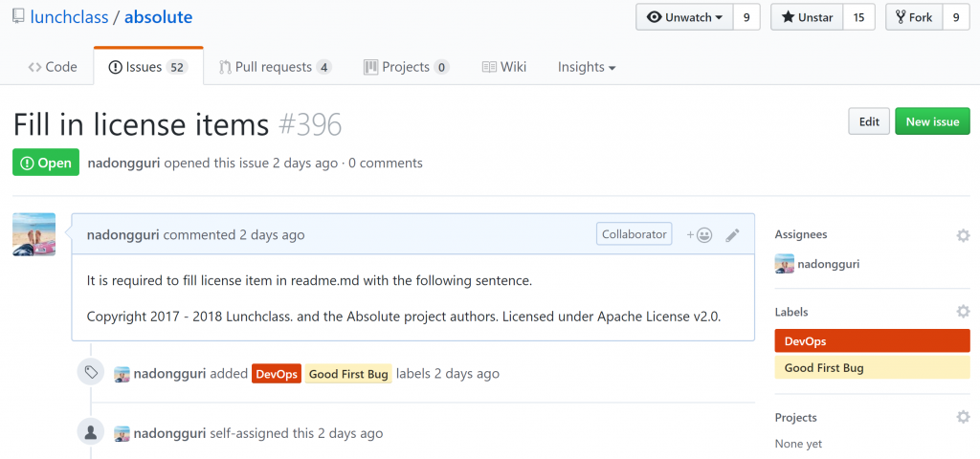Click the Projects heading in the sidebar
The height and width of the screenshot is (459, 980).
[795, 417]
